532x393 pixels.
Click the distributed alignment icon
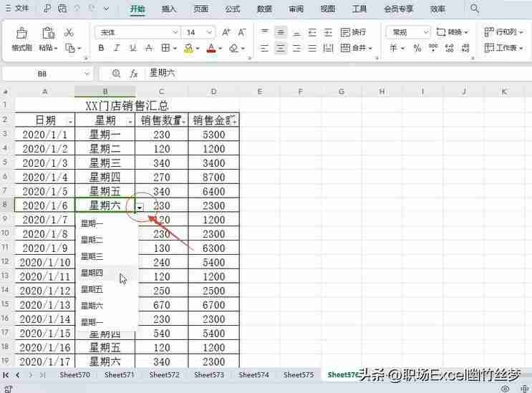[328, 48]
